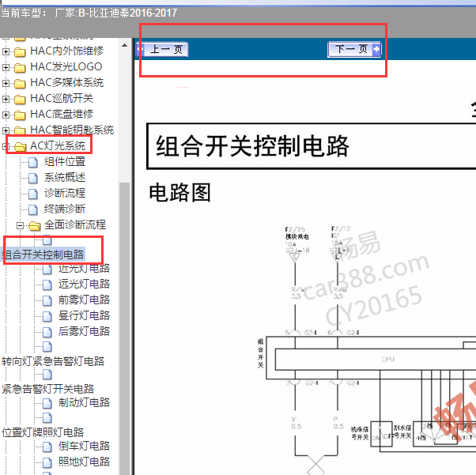Open the 照地灯电路 diagram
This screenshot has width=476, height=475.
click(84, 462)
